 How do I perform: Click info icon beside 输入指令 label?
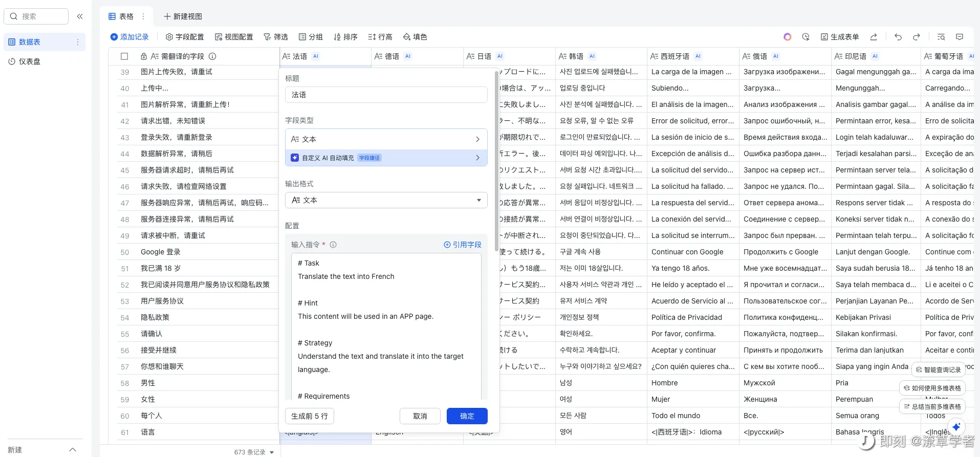333,245
